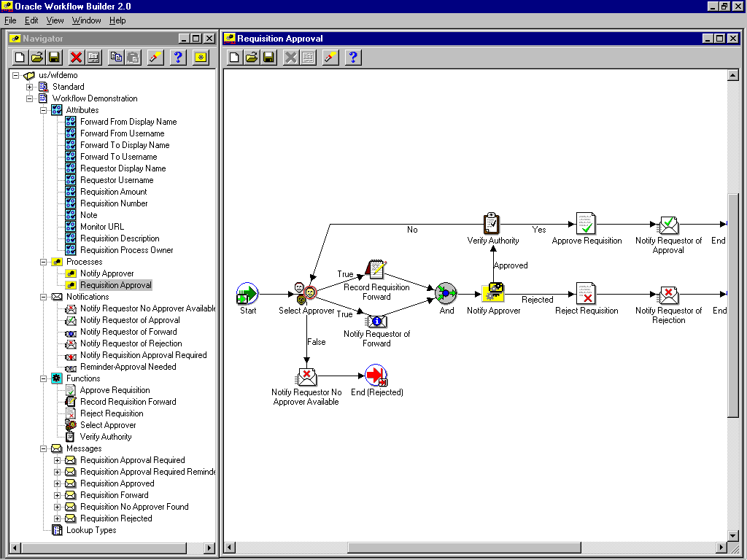The height and width of the screenshot is (560, 747).
Task: Expand the Requisition Rejected message
Action: coord(57,518)
